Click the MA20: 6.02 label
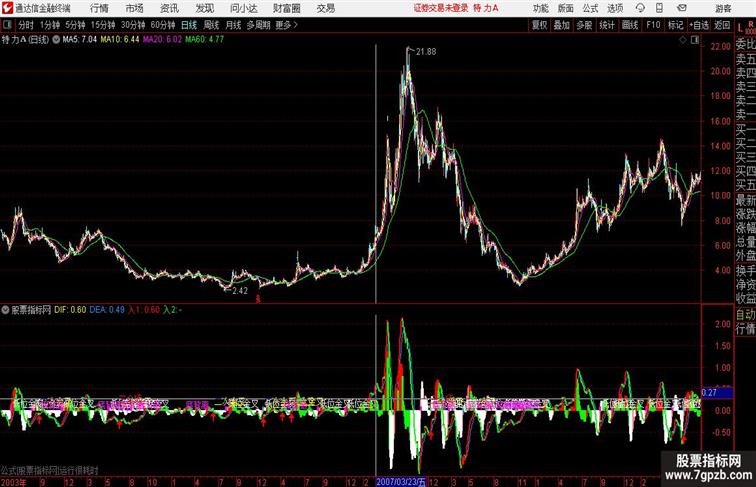756x487 pixels. [162, 40]
